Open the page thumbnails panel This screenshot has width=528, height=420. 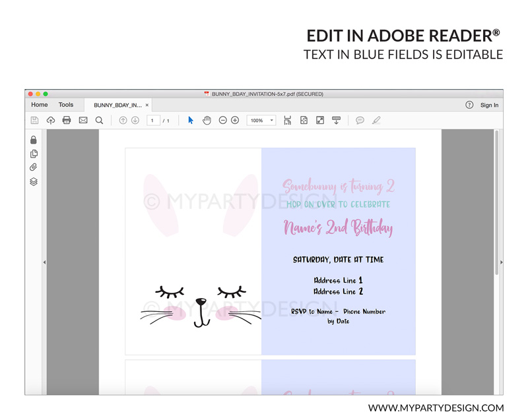pos(34,154)
